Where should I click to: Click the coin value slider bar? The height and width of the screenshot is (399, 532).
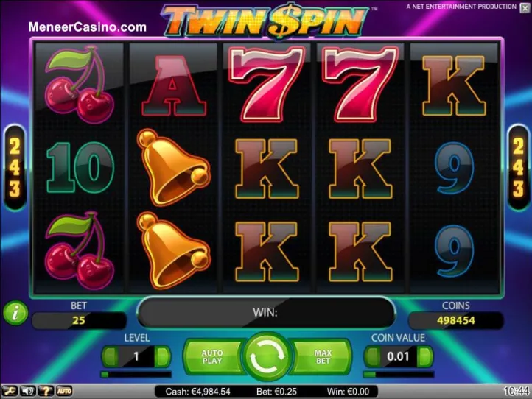coord(399,374)
